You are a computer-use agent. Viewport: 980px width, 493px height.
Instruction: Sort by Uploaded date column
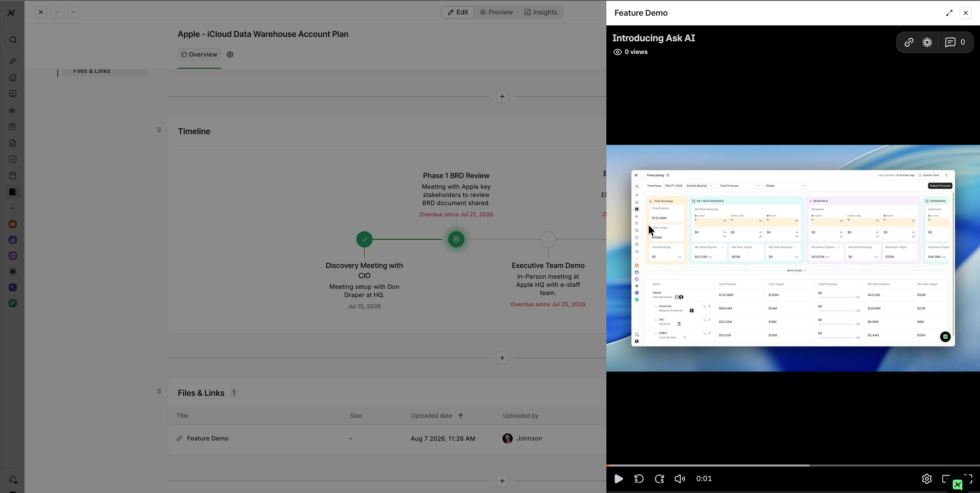[x=437, y=416]
